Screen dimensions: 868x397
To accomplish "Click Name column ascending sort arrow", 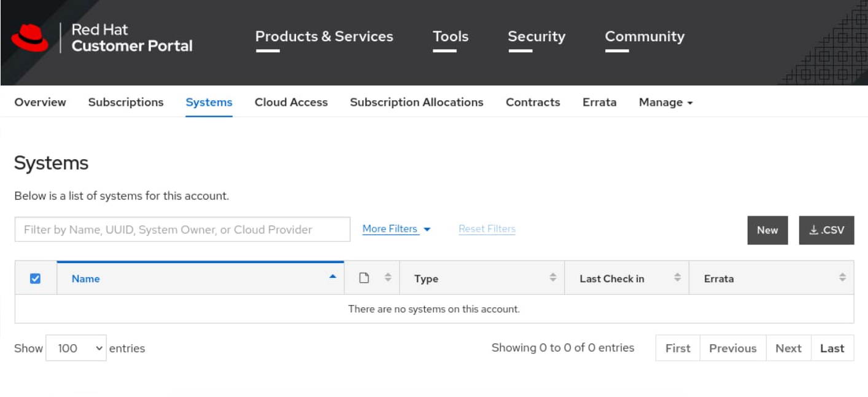I will 333,277.
